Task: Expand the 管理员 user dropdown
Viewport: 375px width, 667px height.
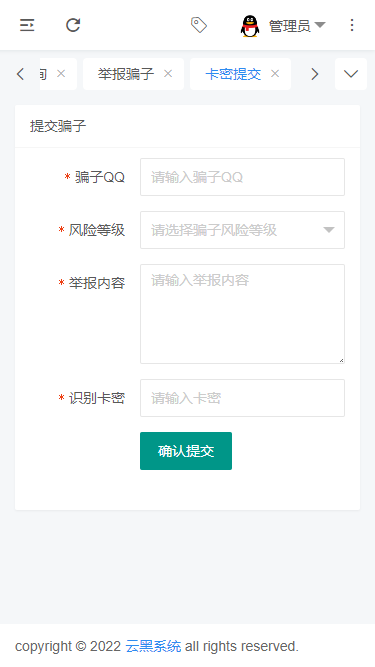Action: 297,26
